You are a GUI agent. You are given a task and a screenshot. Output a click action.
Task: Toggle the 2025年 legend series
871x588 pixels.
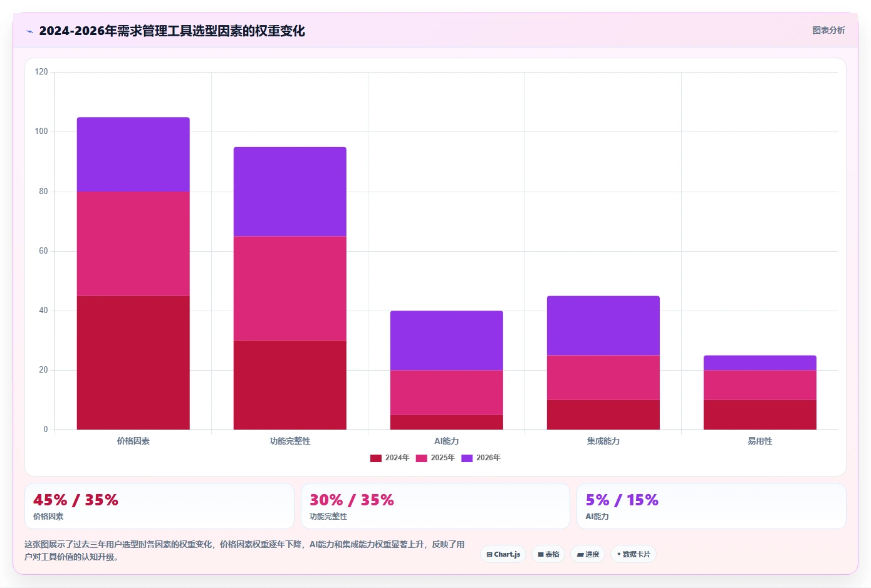(435, 458)
